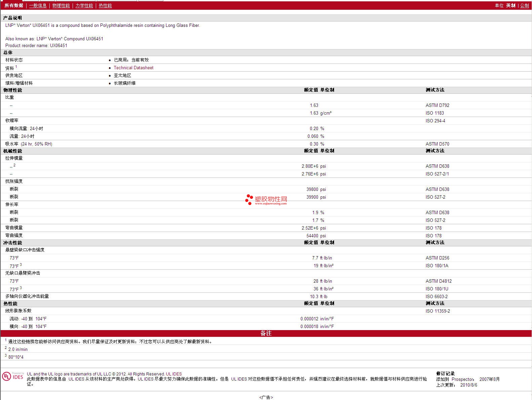Viewport: 532px width, 400px height.
Task: Click the 吸水率 (24 hr, 50% RH) row label
Action: 29,144
